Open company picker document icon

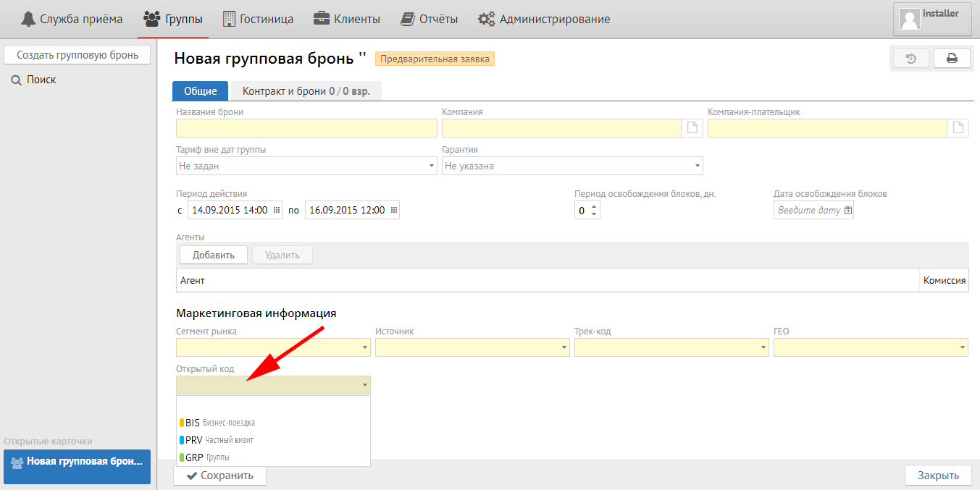point(692,128)
